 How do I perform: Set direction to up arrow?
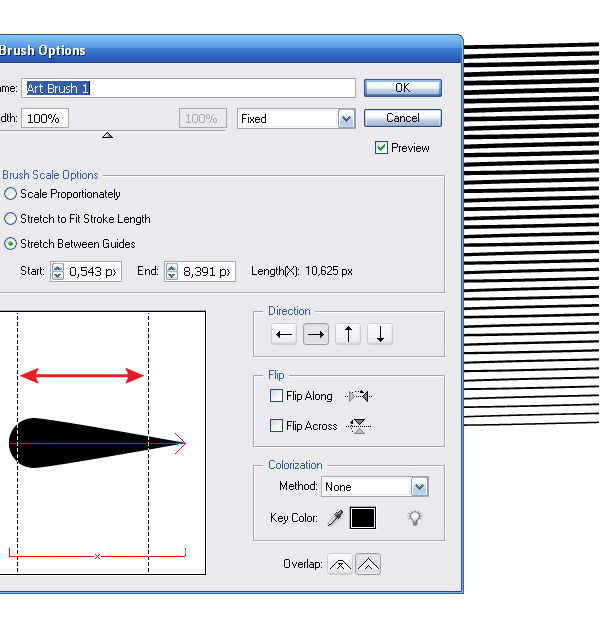[x=348, y=334]
